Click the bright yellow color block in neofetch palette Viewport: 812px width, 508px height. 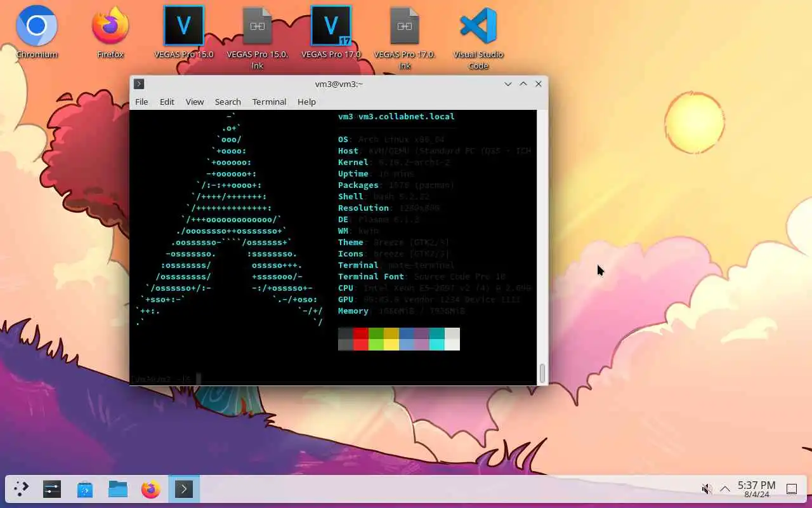[x=391, y=345]
